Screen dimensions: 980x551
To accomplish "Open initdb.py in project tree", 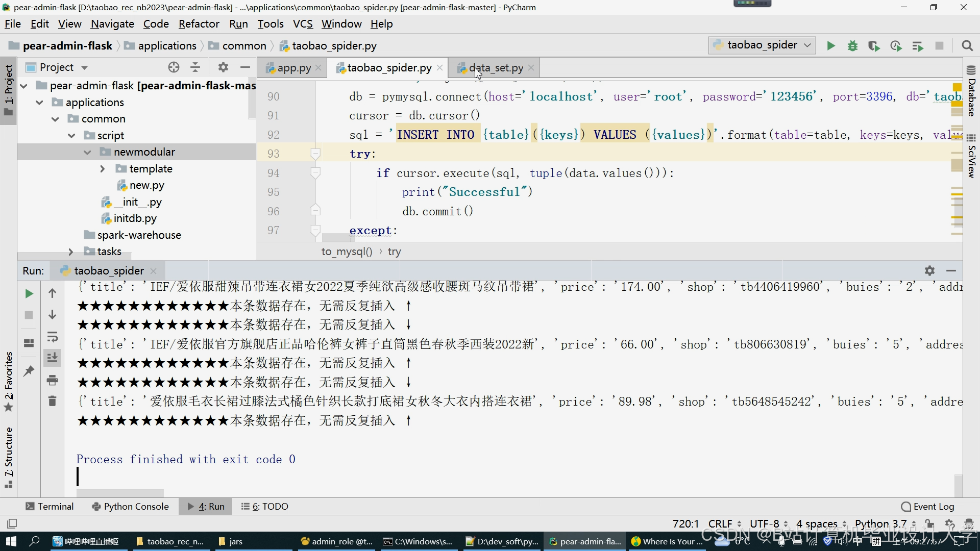I will [x=135, y=218].
